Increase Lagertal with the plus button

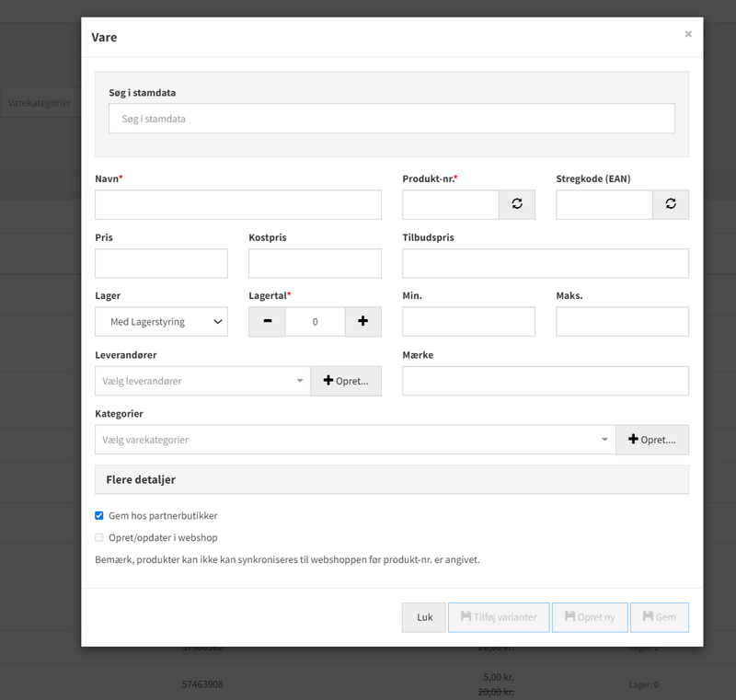(362, 321)
